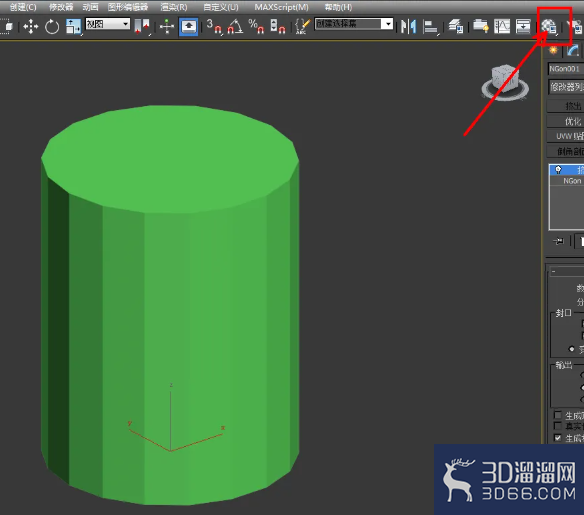Open the MAXScript(M) menu

282,7
